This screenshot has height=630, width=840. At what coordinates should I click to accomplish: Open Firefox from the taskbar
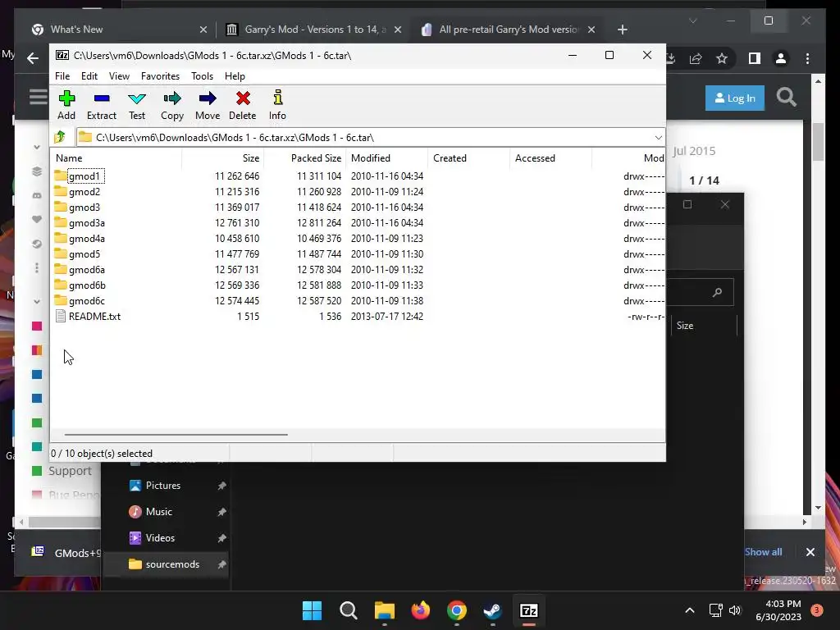421,610
